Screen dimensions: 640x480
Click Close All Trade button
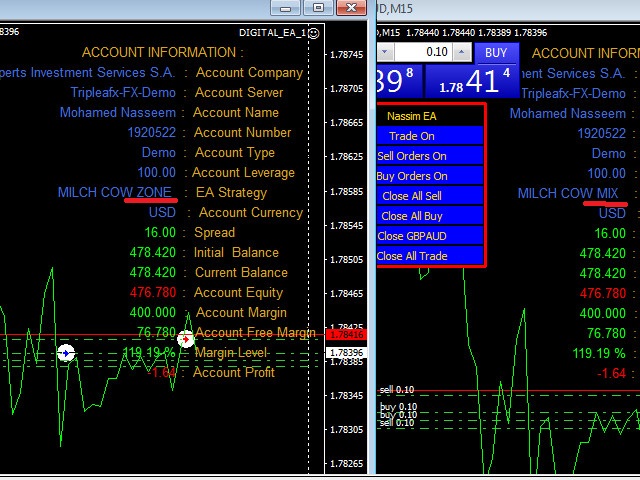(430, 256)
